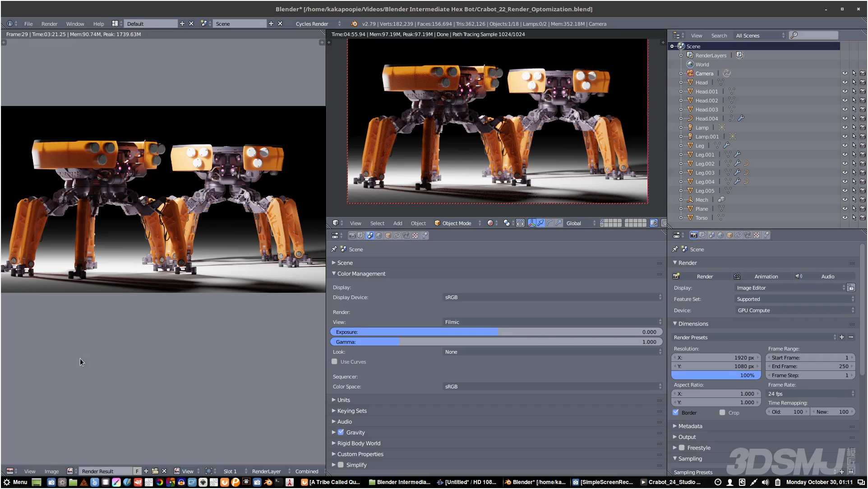Screen dimensions: 868x489
Task: Open the File menu
Action: click(x=28, y=23)
